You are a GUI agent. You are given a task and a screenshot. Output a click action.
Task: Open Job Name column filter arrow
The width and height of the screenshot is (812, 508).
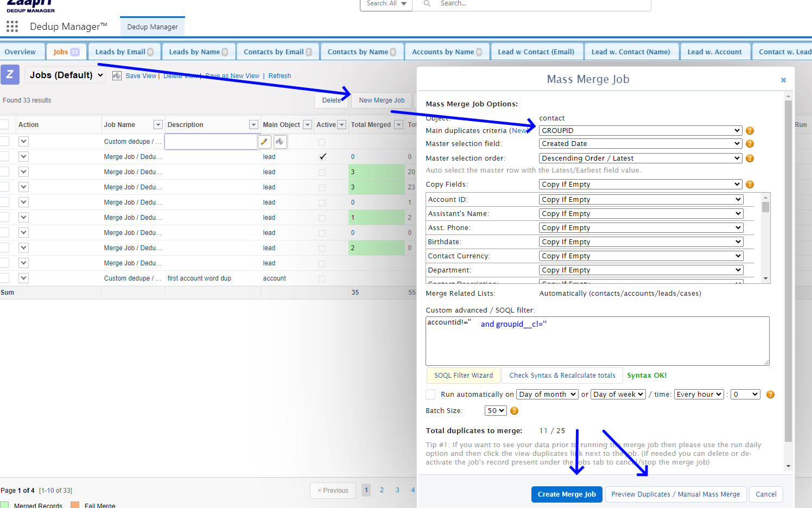point(158,125)
